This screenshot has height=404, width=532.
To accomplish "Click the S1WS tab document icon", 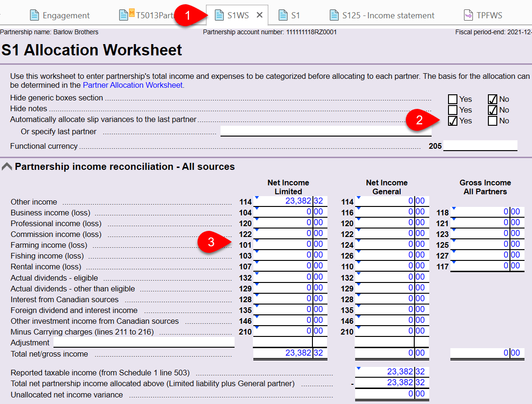I will coord(219,15).
